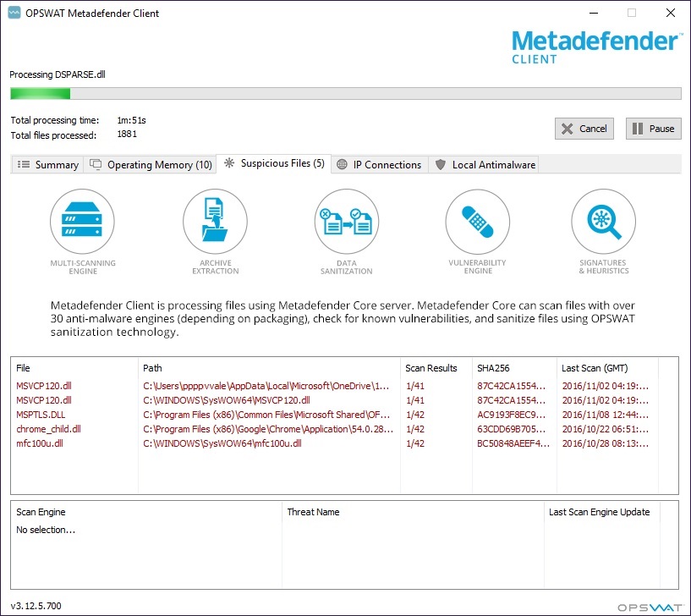Viewport: 691px width, 616px height.
Task: Click the SHA256 column header
Action: 514,368
